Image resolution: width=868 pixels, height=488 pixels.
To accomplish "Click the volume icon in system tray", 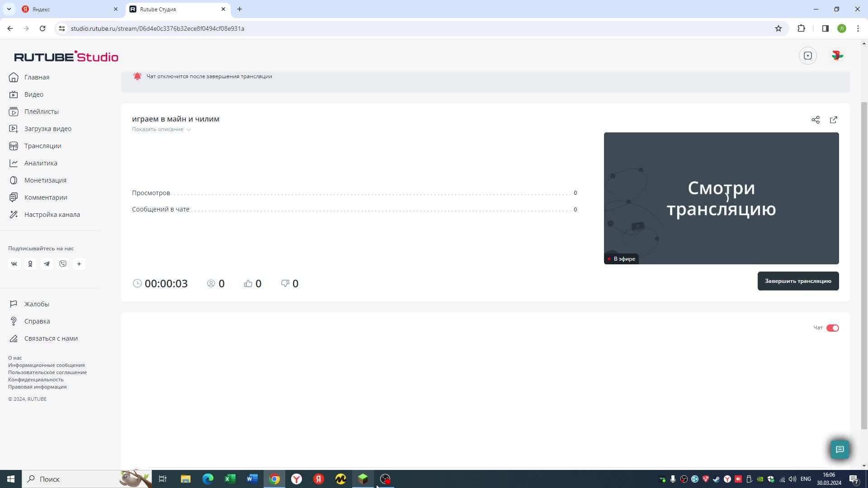I will 793,479.
